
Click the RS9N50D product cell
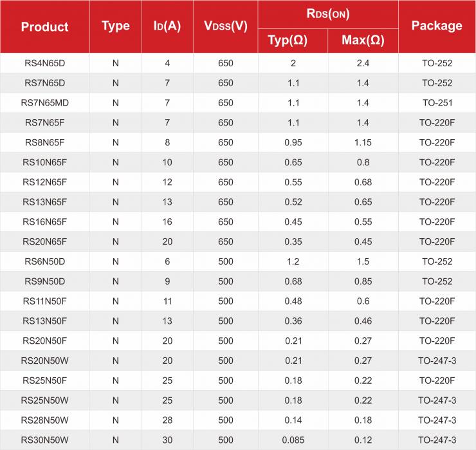tap(44, 281)
